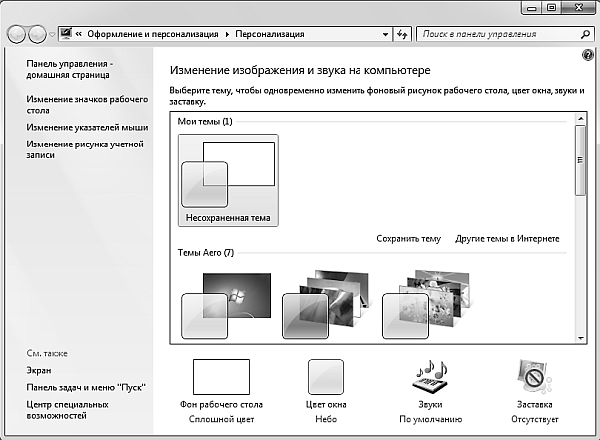Close the Персонализация window

click(579, 8)
